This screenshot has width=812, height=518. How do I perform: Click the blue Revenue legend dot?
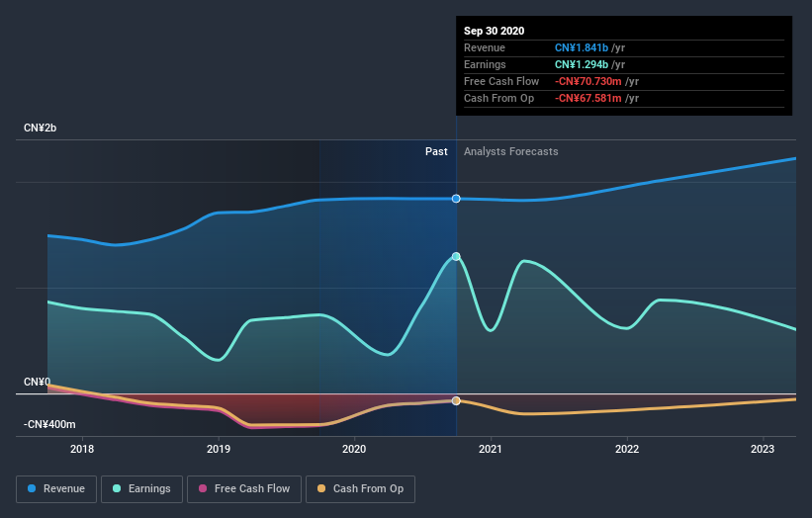pos(32,488)
